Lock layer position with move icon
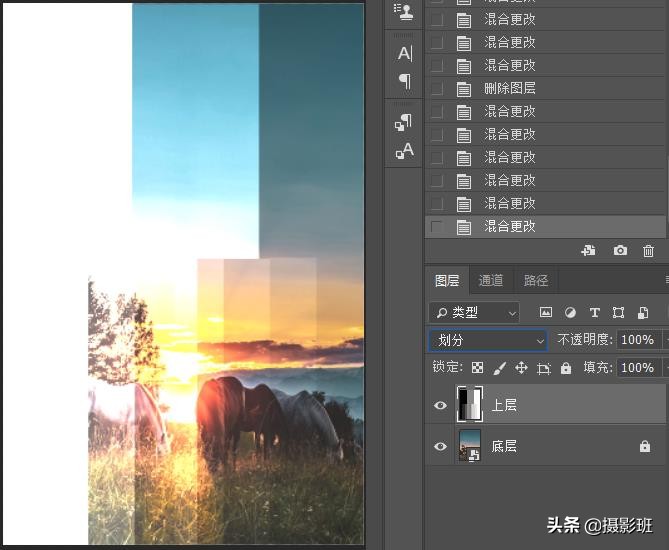669x550 pixels. 521,367
